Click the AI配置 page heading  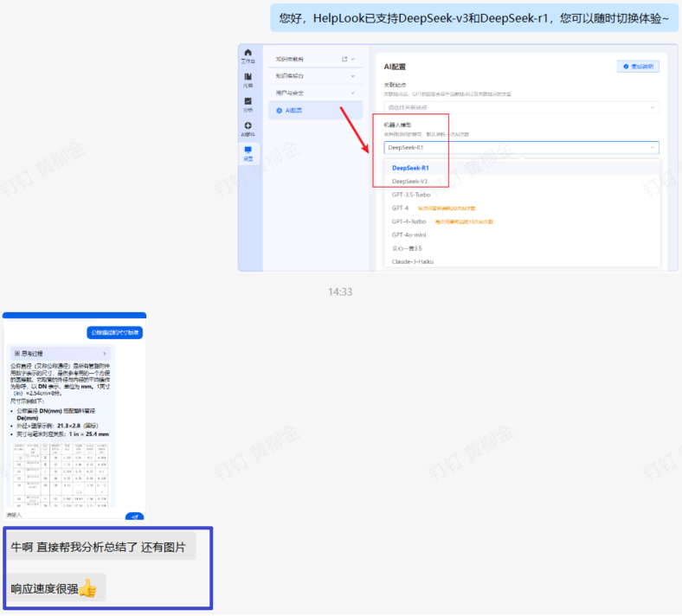(x=395, y=67)
